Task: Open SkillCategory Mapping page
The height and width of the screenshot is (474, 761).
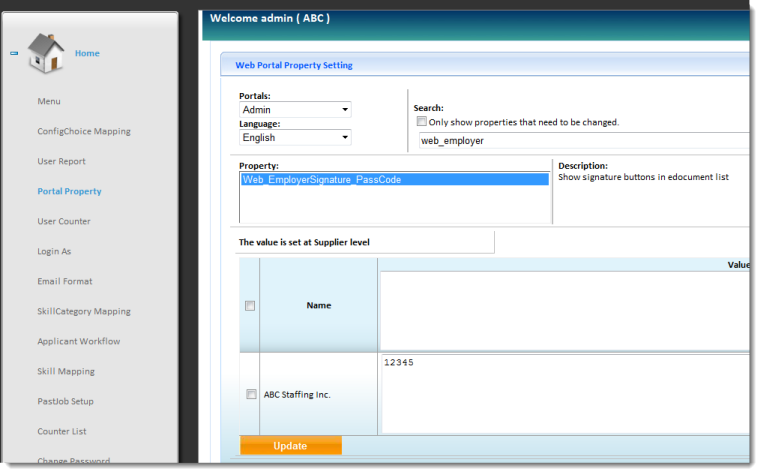Action: tap(84, 311)
